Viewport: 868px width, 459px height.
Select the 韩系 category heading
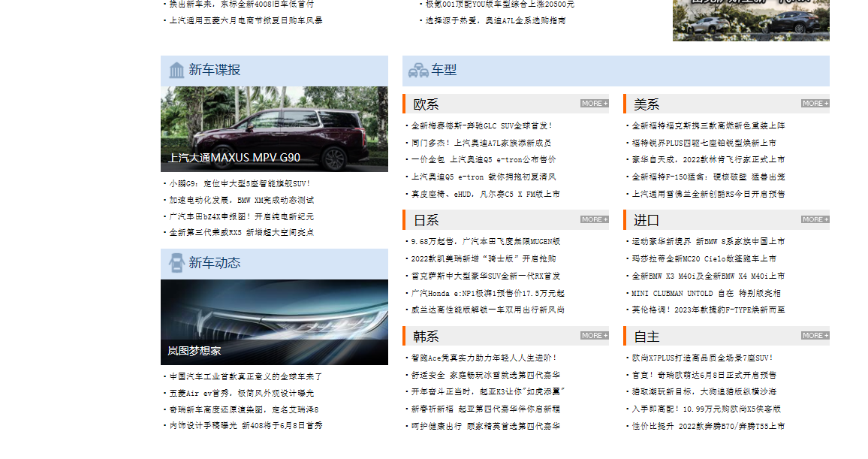point(426,337)
